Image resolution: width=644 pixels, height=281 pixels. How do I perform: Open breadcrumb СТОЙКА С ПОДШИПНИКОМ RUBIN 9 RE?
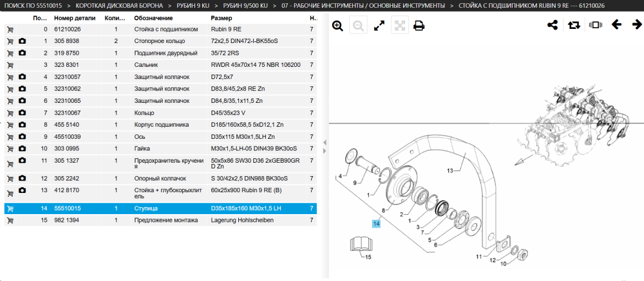[531, 6]
